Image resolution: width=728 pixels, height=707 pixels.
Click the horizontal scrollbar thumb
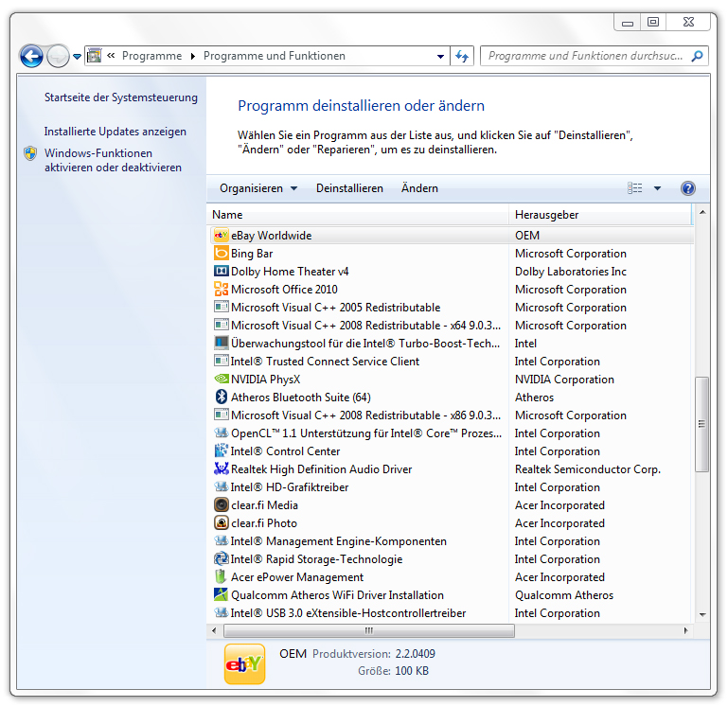pos(369,630)
